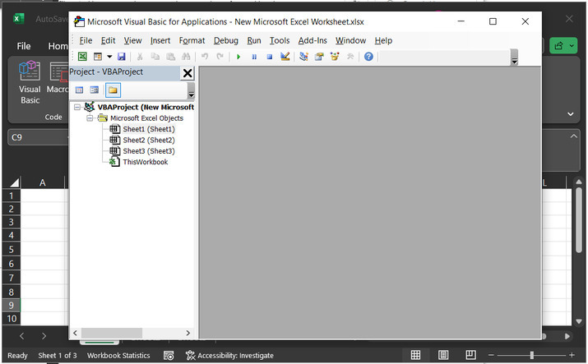This screenshot has height=364, width=588.
Task: Open the View menu
Action: tap(132, 40)
